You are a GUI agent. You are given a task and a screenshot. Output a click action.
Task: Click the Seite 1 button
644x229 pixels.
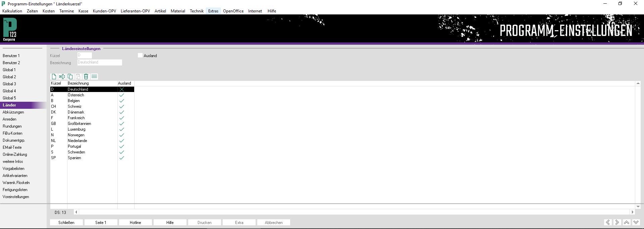(101, 222)
